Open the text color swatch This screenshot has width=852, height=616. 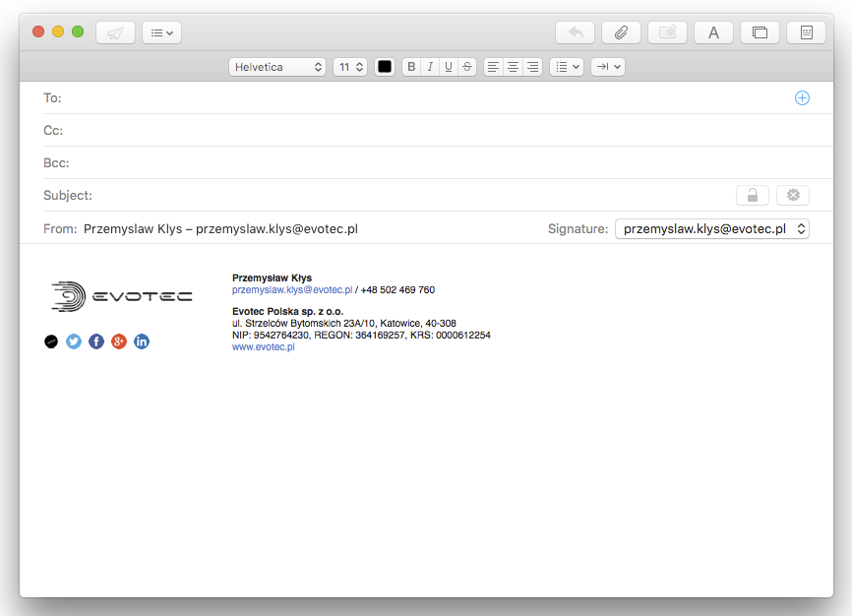coord(384,66)
